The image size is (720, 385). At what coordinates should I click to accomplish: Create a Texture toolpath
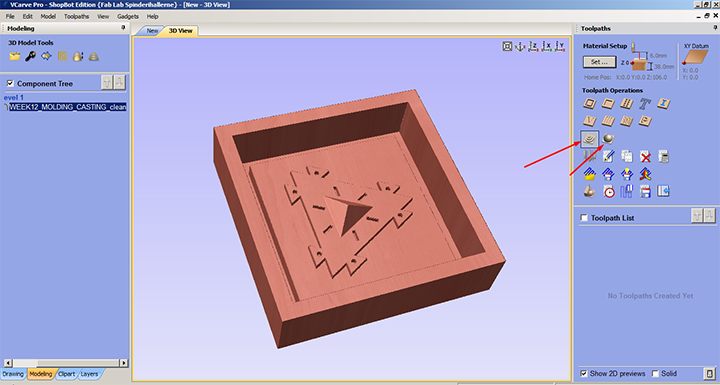[x=627, y=121]
